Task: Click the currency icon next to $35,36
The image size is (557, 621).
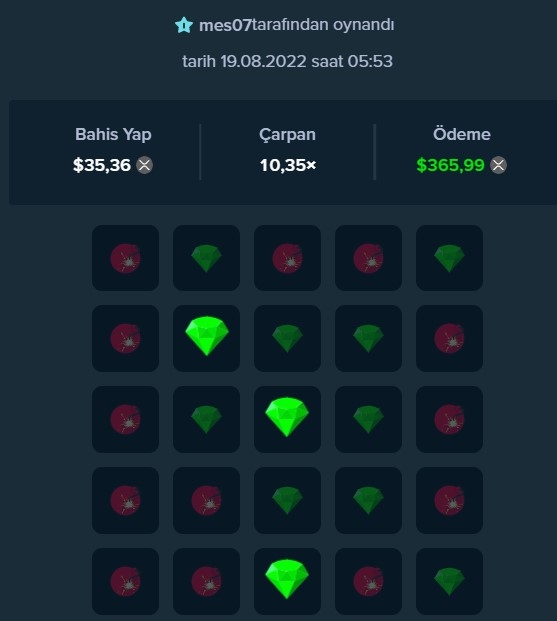Action: (x=145, y=165)
